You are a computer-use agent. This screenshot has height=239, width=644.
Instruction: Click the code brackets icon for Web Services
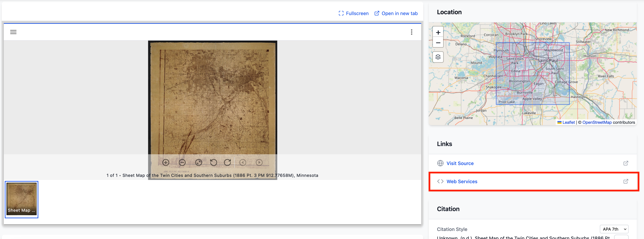pos(440,181)
